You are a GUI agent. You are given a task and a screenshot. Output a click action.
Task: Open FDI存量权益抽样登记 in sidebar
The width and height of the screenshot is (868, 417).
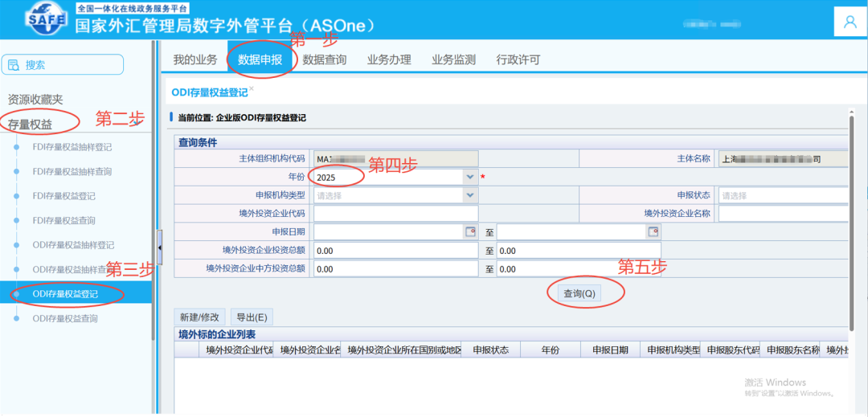72,148
